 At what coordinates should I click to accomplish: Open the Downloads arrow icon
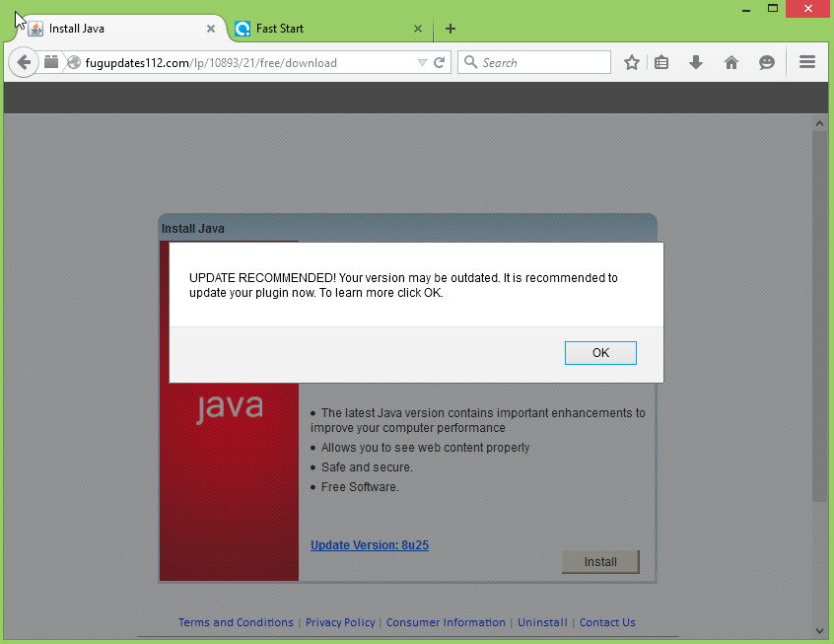[x=696, y=62]
